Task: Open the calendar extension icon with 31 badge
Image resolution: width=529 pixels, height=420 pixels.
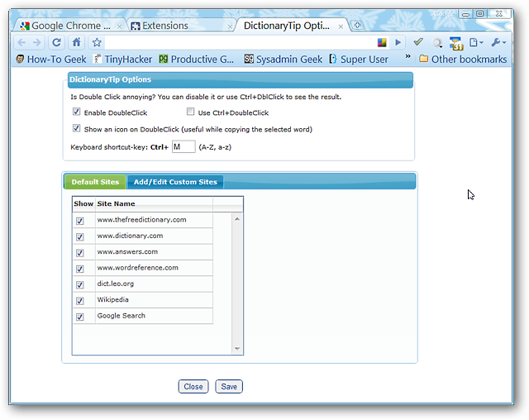Action: click(x=456, y=43)
